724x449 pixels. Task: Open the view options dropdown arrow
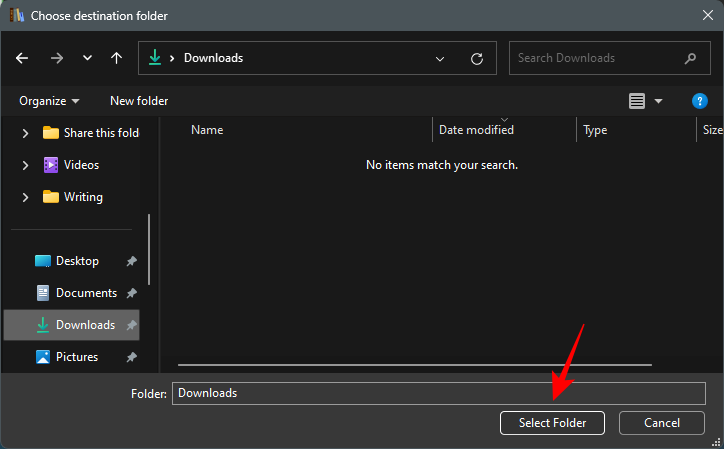point(658,101)
